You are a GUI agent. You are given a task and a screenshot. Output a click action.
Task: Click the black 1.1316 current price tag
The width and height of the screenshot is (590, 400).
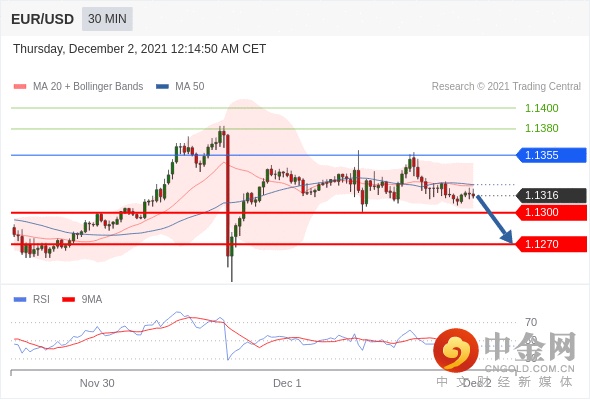(x=551, y=195)
